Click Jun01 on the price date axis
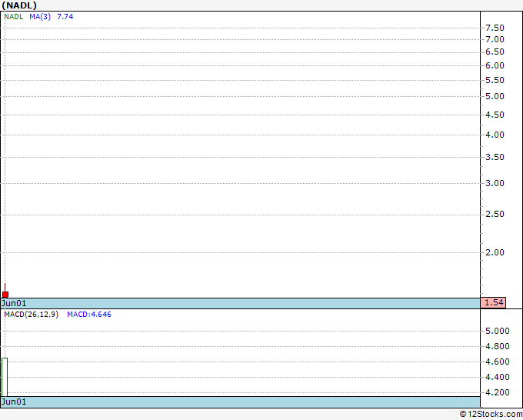This screenshot has width=523, height=420. coord(14,303)
